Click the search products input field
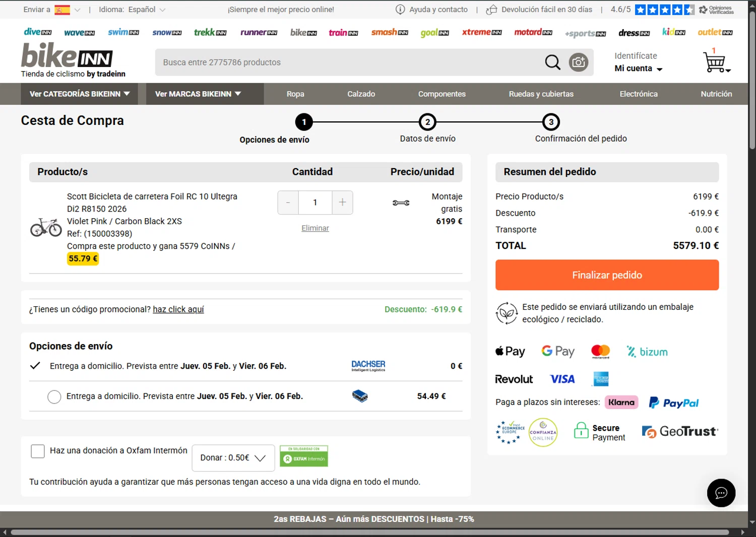The image size is (756, 537). click(348, 62)
